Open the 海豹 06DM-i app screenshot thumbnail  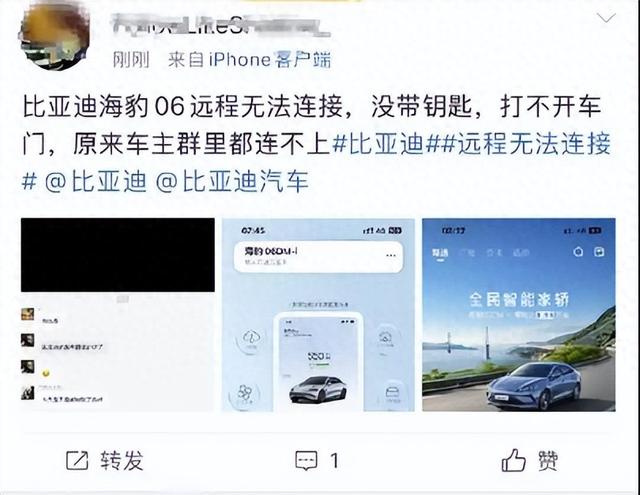pyautogui.click(x=318, y=315)
